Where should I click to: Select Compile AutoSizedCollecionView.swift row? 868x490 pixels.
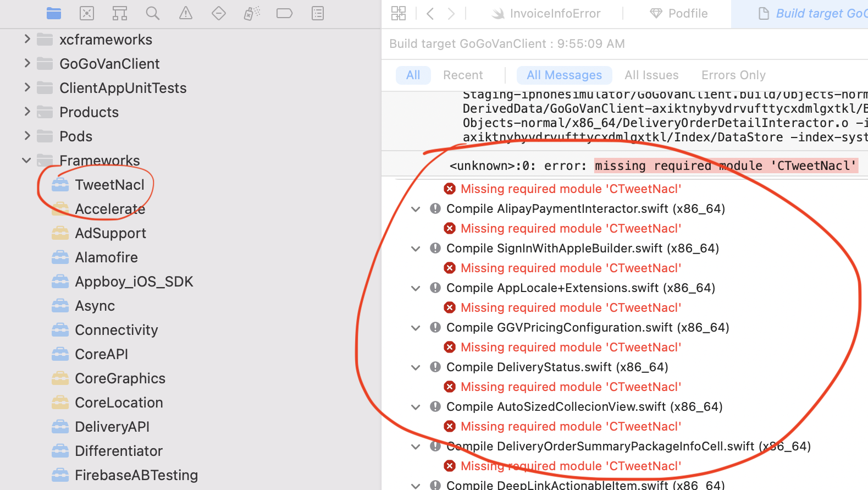(584, 406)
